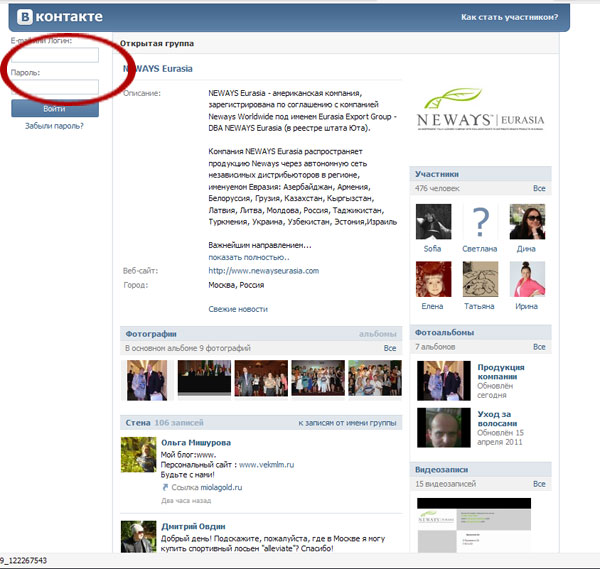Show all photos via 'Все' in main album row
The image size is (600, 569).
click(390, 348)
